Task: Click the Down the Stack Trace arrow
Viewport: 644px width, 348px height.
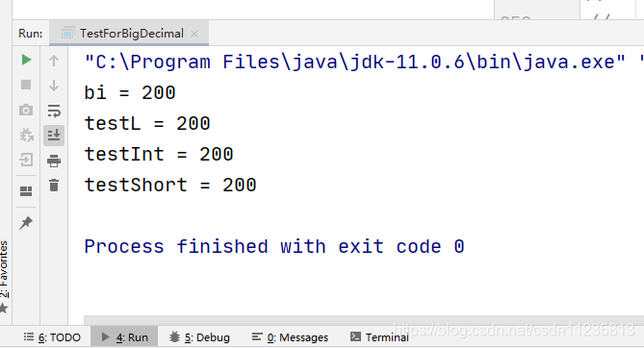Action: 54,86
